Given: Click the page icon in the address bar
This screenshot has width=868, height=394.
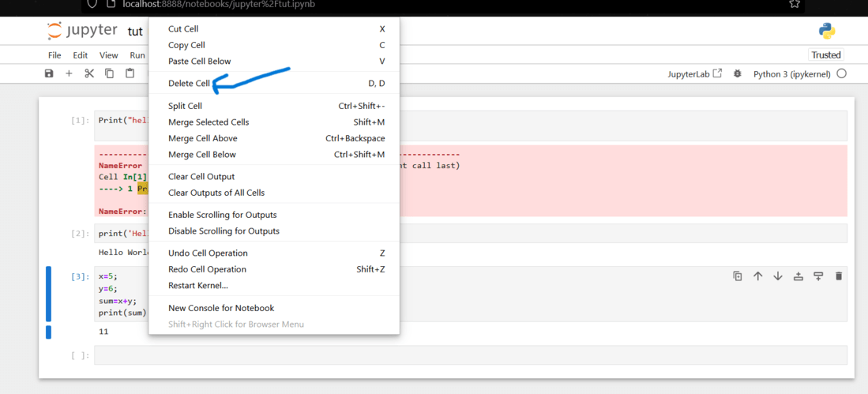Looking at the screenshot, I should (111, 4).
